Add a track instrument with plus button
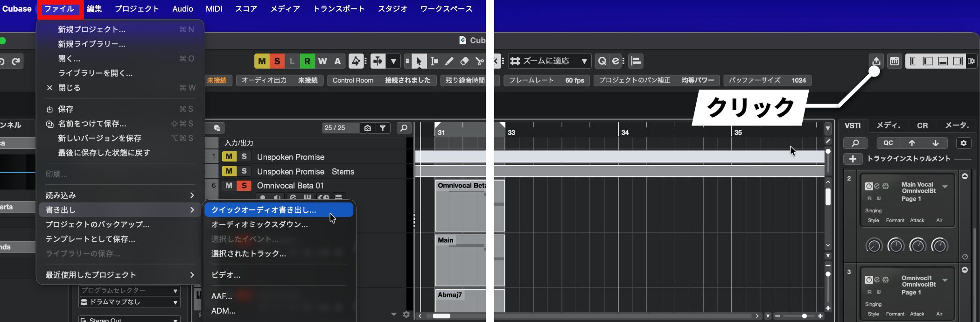 pos(853,159)
